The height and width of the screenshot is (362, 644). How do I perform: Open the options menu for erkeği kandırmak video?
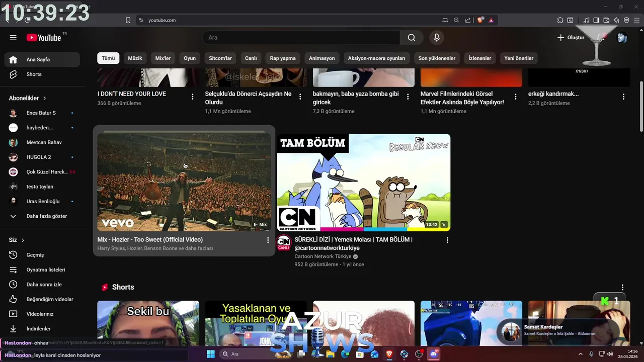(x=623, y=97)
